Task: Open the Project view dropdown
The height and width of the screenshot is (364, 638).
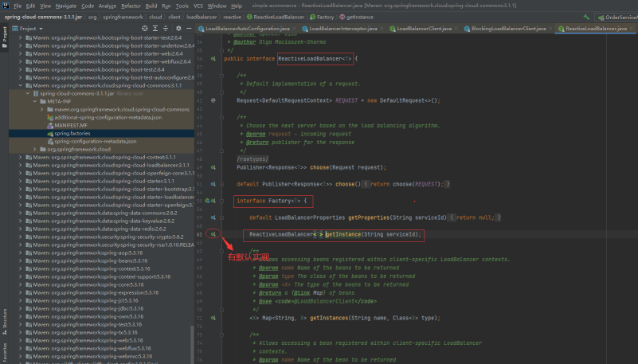Action: 40,28
